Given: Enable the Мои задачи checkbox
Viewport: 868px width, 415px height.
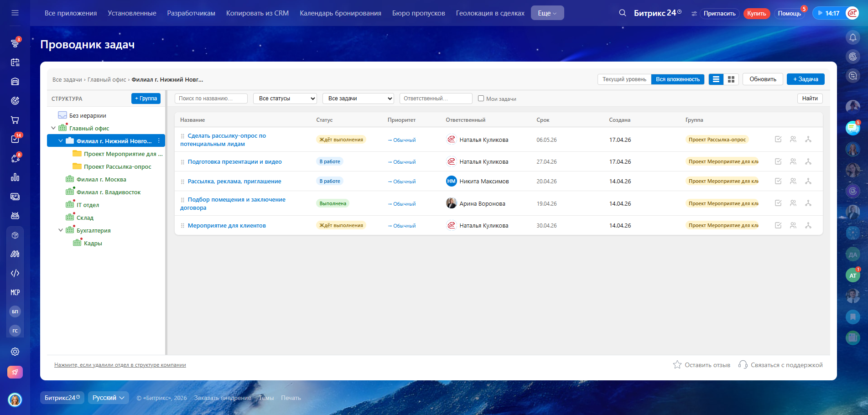Looking at the screenshot, I should tap(481, 99).
